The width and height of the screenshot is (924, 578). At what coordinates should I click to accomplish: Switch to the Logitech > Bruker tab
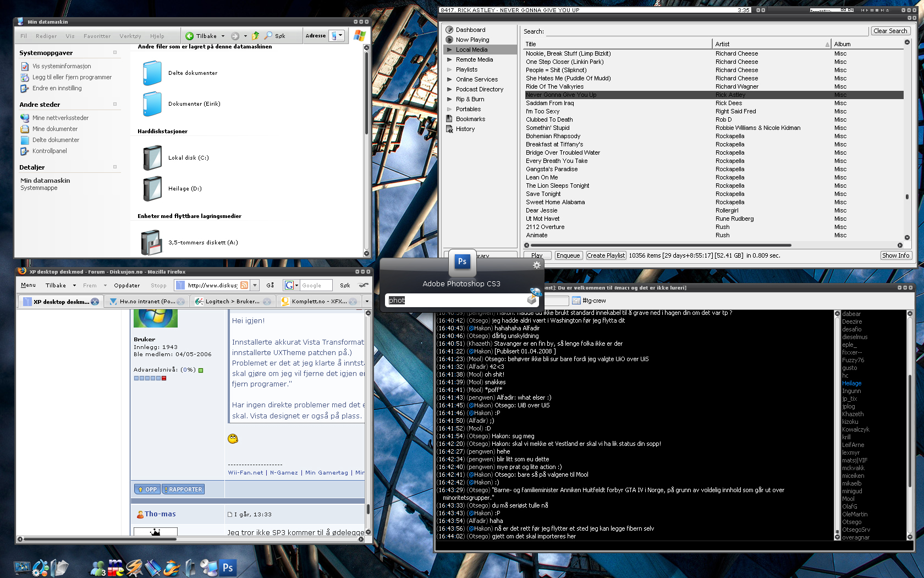coord(232,302)
